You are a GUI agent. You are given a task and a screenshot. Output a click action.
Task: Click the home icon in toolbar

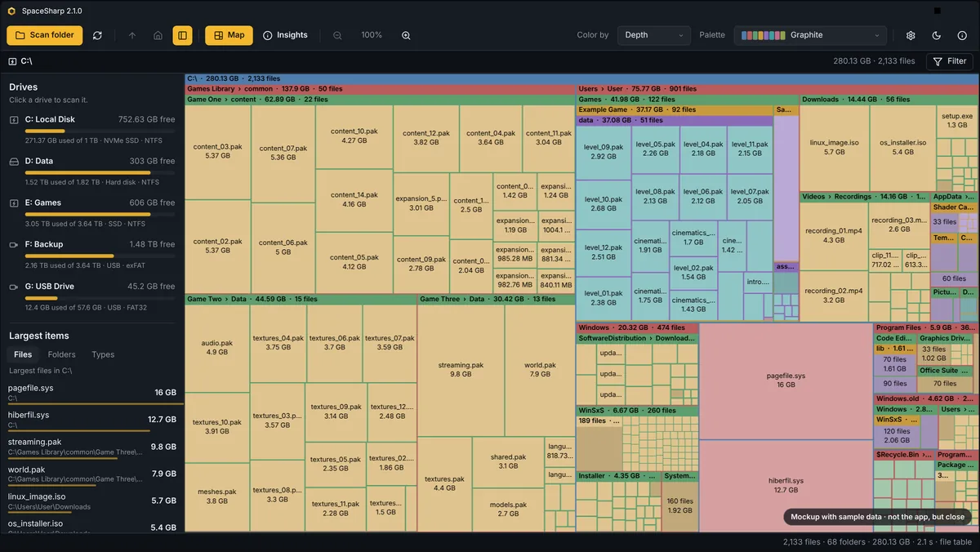pyautogui.click(x=158, y=35)
